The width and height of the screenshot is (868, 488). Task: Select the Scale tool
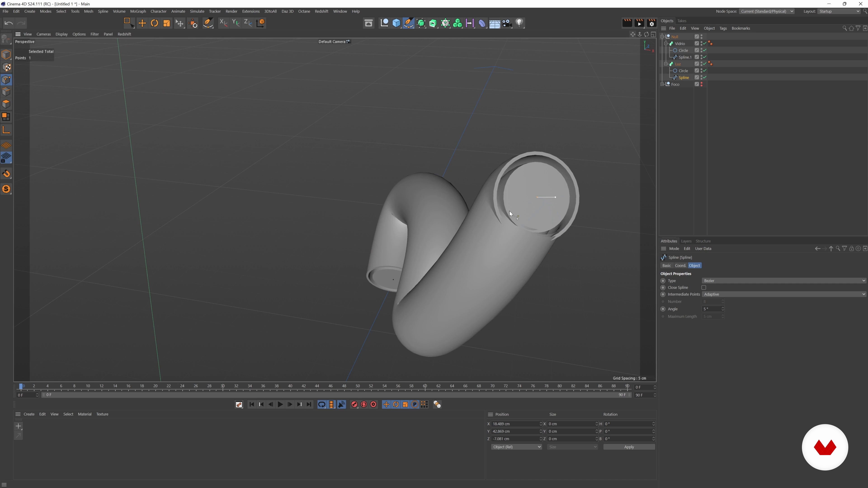167,23
